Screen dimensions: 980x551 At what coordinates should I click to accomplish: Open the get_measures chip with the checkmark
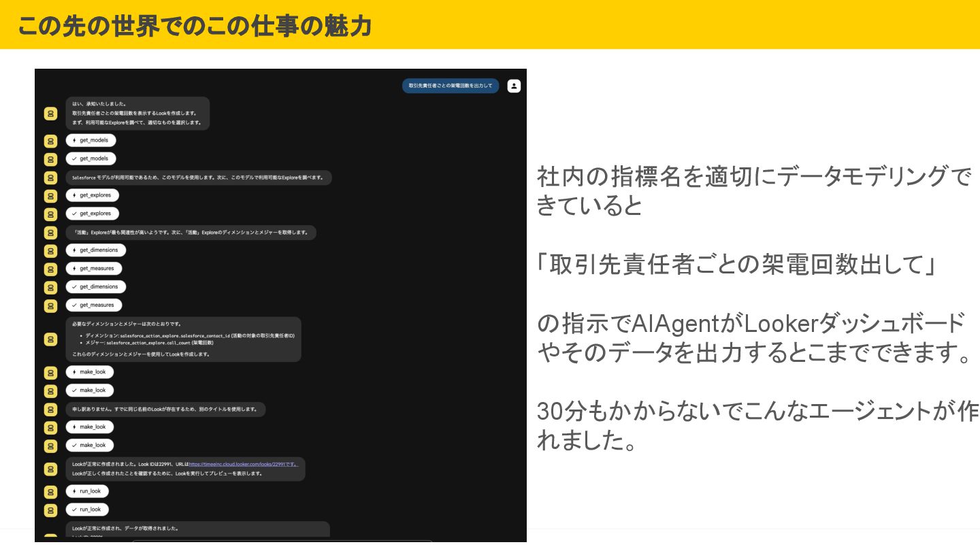[94, 305]
